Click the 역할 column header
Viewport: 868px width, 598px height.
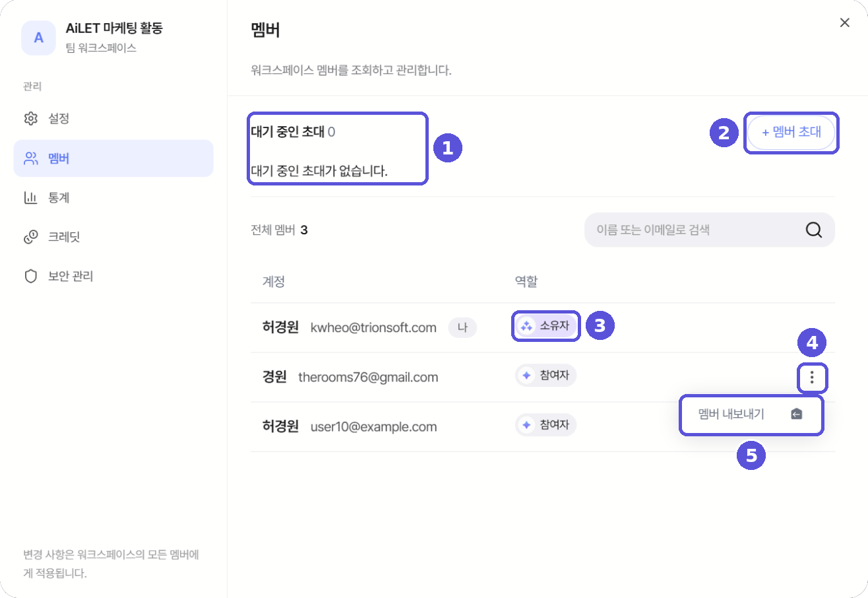[x=526, y=281]
